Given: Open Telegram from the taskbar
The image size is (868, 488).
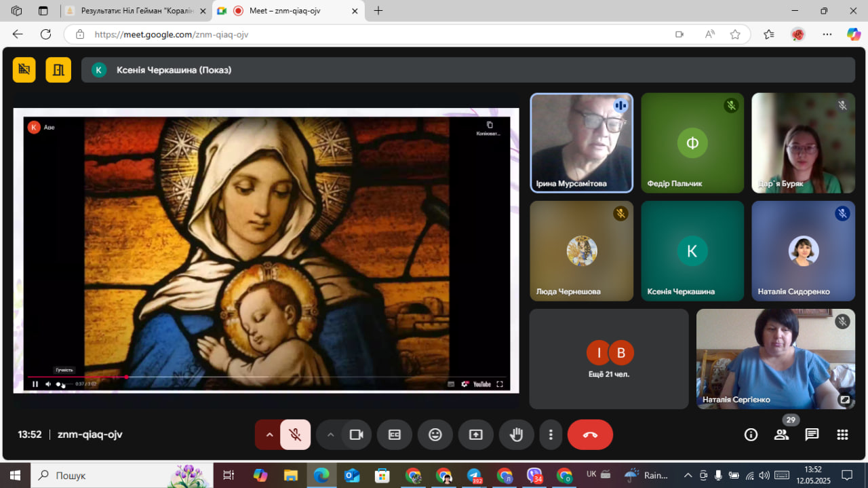Looking at the screenshot, I should (x=474, y=475).
